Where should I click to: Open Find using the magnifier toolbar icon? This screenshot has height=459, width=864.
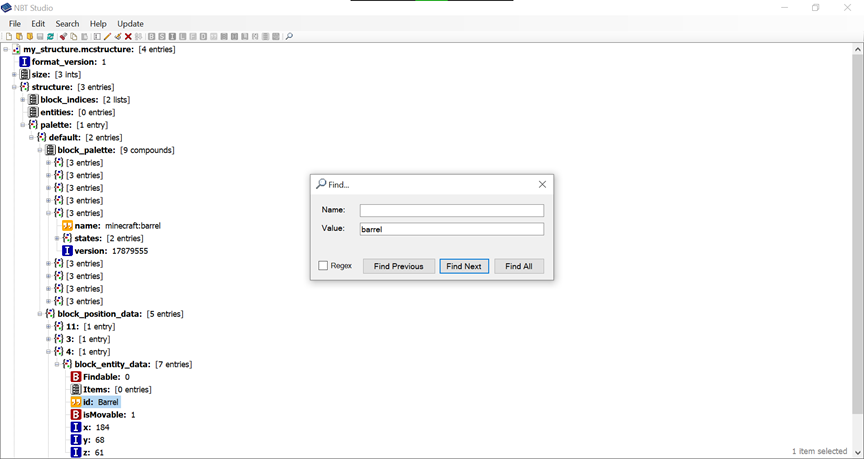click(x=289, y=37)
